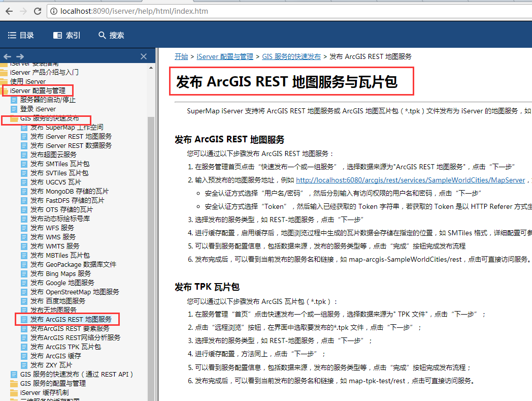Open 发布 WFS 服务 topic
This screenshot has height=401, width=532.
pyautogui.click(x=52, y=228)
